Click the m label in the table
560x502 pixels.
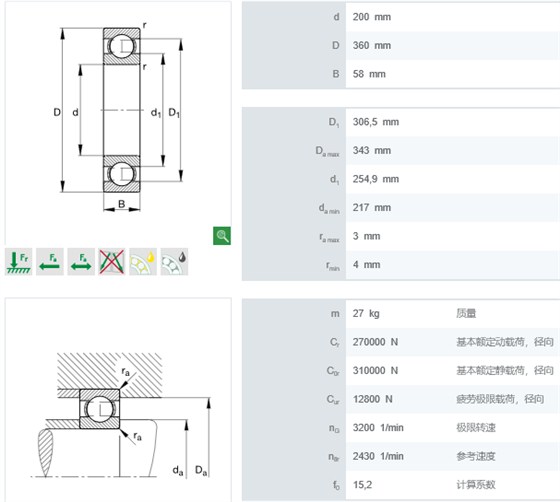coord(335,313)
